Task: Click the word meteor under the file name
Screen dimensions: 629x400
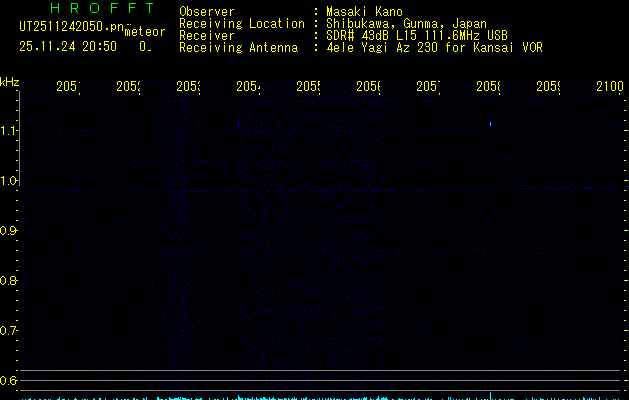Action: point(145,32)
